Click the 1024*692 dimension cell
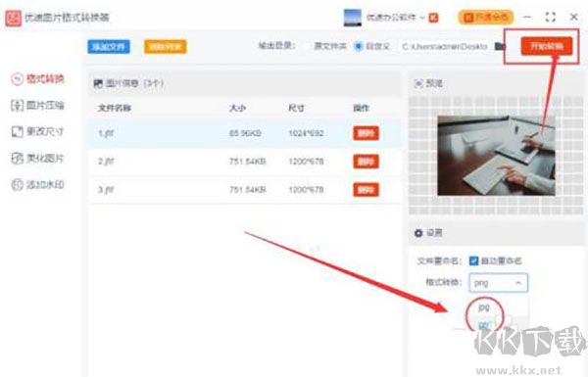588x377 pixels. pyautogui.click(x=306, y=133)
